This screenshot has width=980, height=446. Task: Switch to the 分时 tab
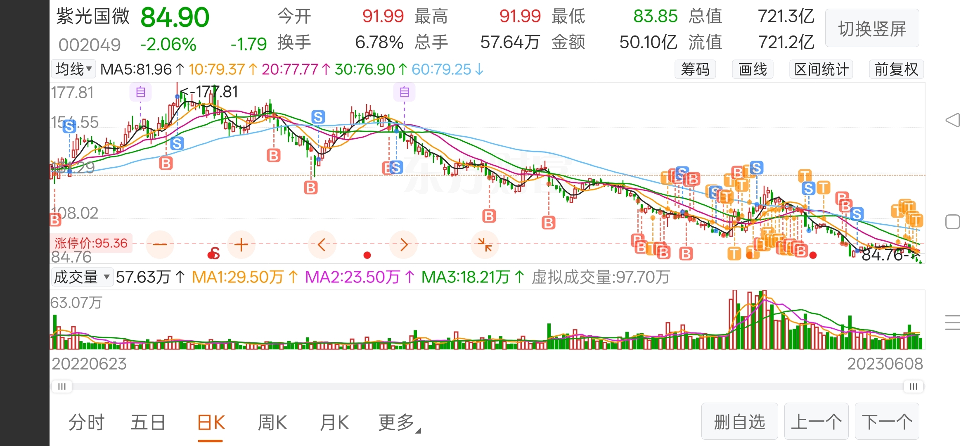point(86,422)
